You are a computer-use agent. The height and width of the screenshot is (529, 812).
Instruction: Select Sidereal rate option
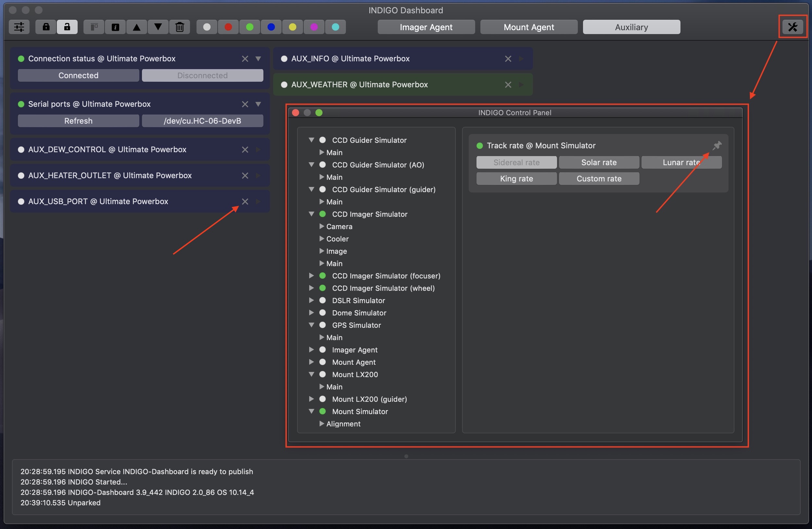[516, 162]
